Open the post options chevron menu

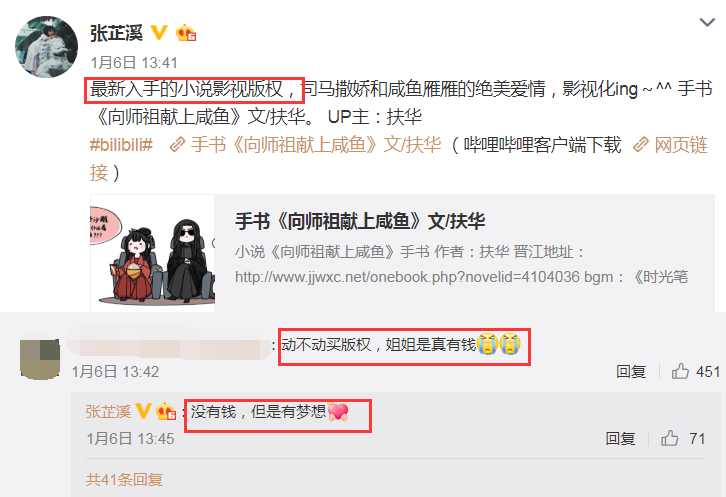[x=707, y=22]
